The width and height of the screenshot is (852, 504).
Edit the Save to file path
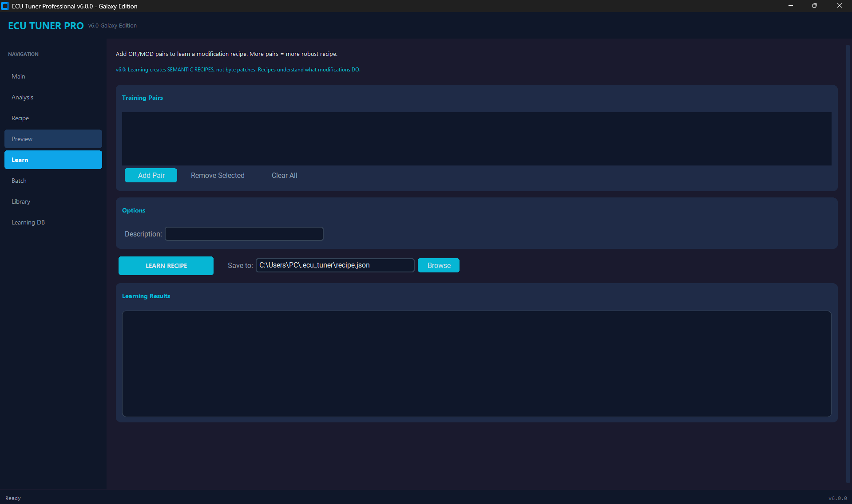[x=334, y=265]
